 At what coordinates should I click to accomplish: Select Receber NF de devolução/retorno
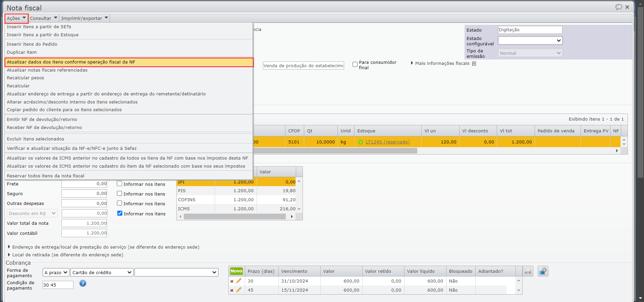point(129,128)
